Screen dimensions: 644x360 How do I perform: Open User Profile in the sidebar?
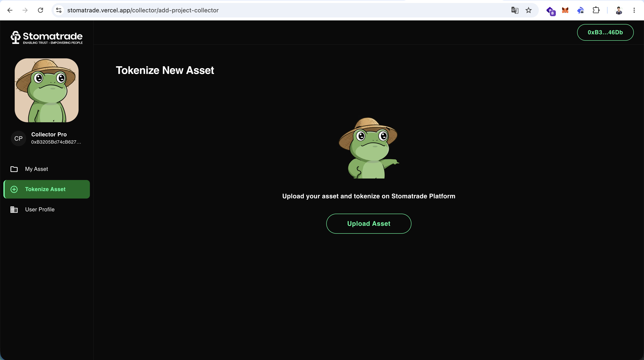[x=47, y=209]
